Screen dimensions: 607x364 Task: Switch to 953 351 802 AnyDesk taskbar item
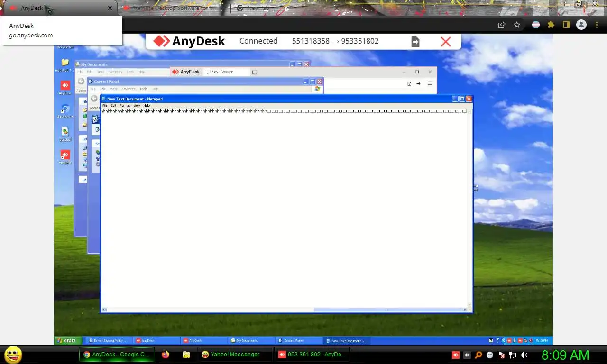(312, 354)
